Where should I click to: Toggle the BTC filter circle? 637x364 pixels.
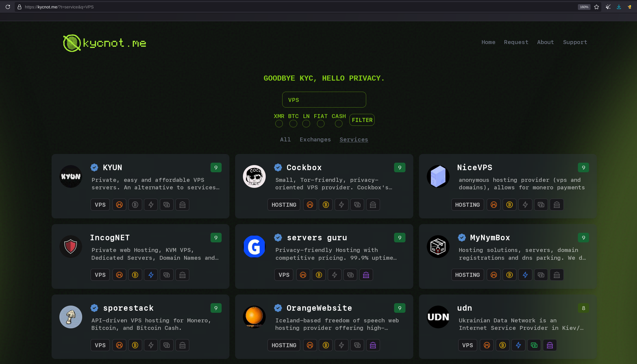(293, 123)
